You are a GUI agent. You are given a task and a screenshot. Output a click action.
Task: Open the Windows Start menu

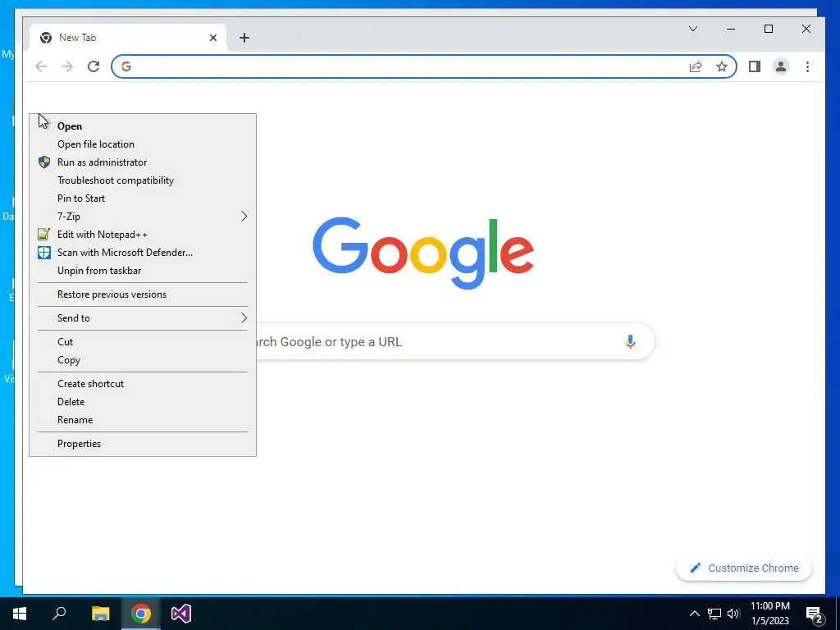click(x=20, y=614)
